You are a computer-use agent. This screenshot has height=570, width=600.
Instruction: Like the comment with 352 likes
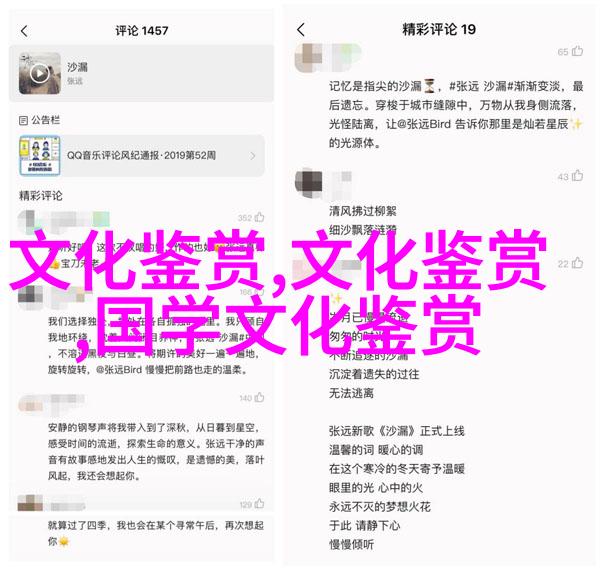[259, 217]
